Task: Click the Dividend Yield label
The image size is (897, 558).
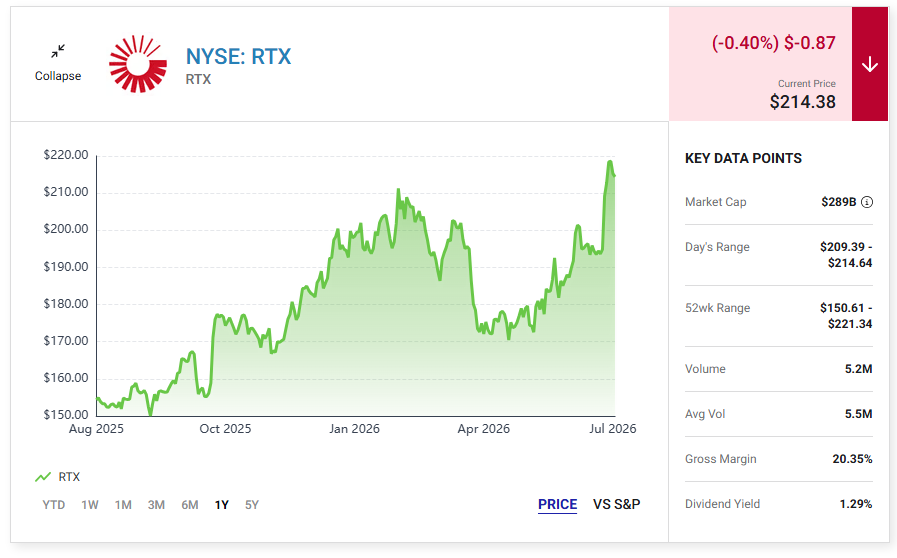Action: (723, 504)
